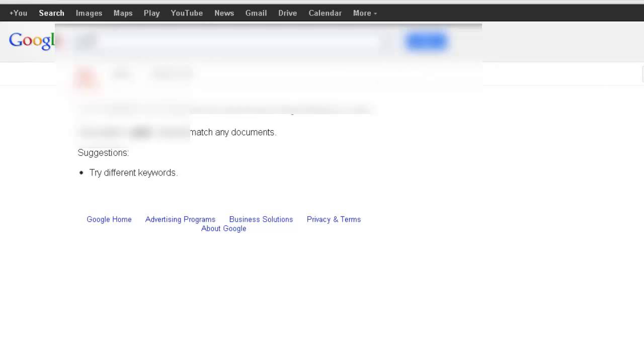This screenshot has width=644, height=362.
Task: Open Gmail from the top bar
Action: click(x=256, y=13)
